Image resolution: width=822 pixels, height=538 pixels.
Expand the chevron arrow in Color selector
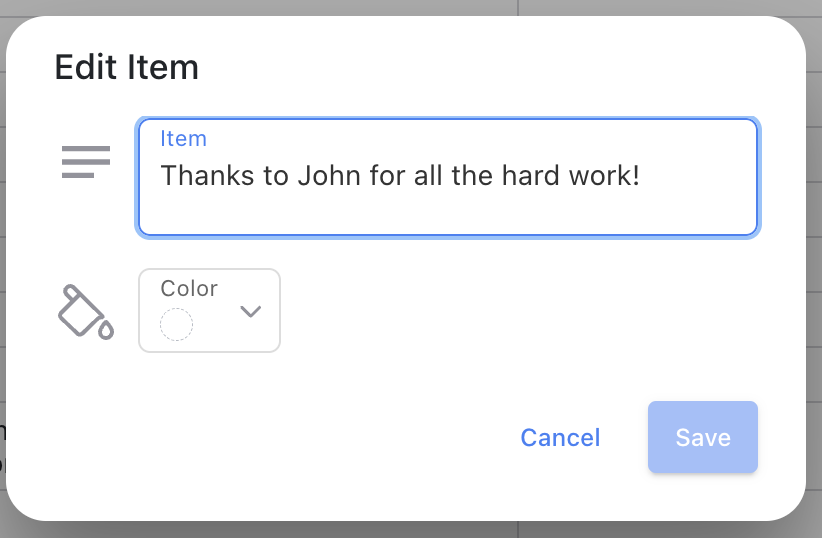[251, 311]
